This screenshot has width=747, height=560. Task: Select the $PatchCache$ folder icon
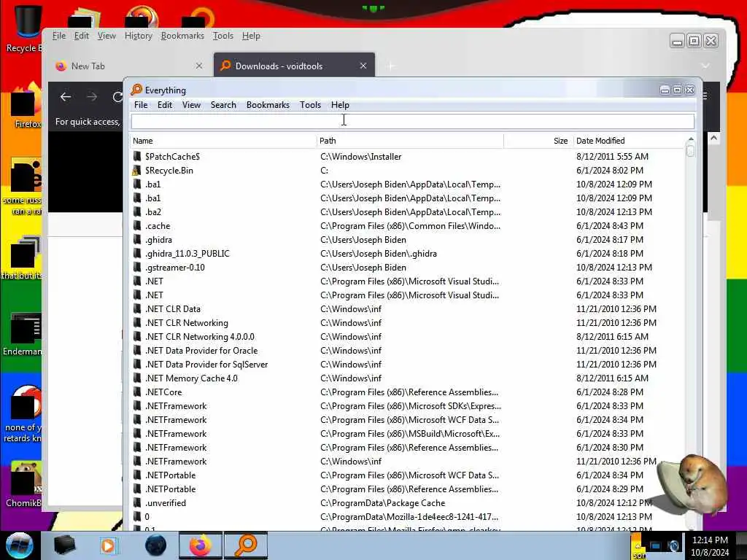[137, 156]
